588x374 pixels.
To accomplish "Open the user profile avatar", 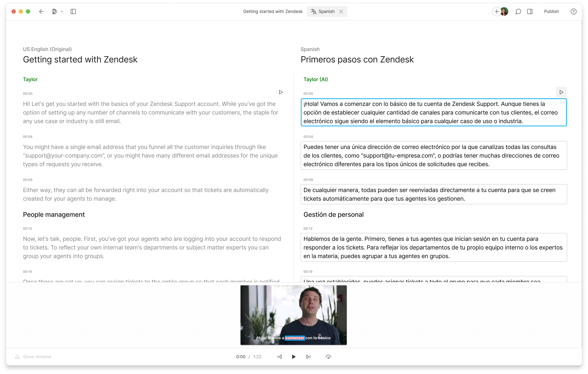I will (504, 11).
